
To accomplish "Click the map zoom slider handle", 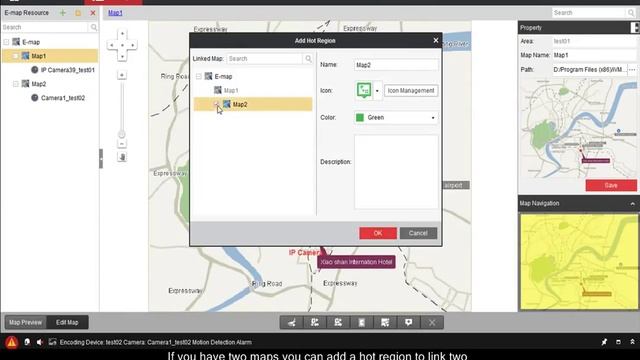I will [122, 134].
